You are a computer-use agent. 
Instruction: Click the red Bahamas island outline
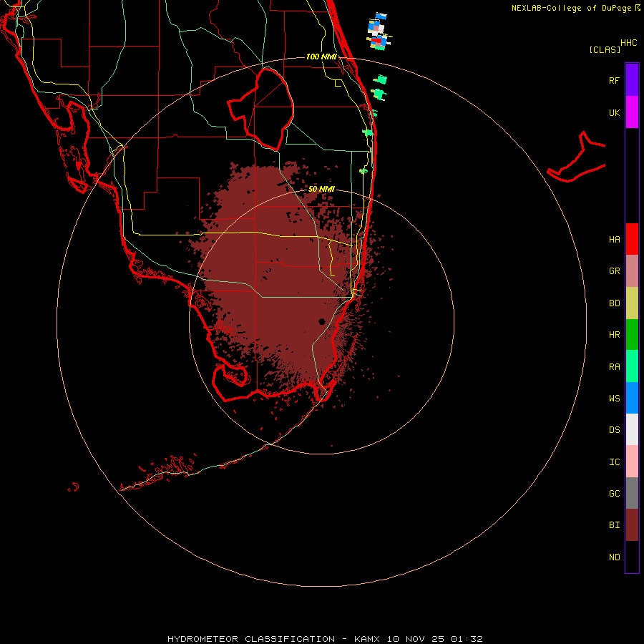pyautogui.click(x=577, y=157)
